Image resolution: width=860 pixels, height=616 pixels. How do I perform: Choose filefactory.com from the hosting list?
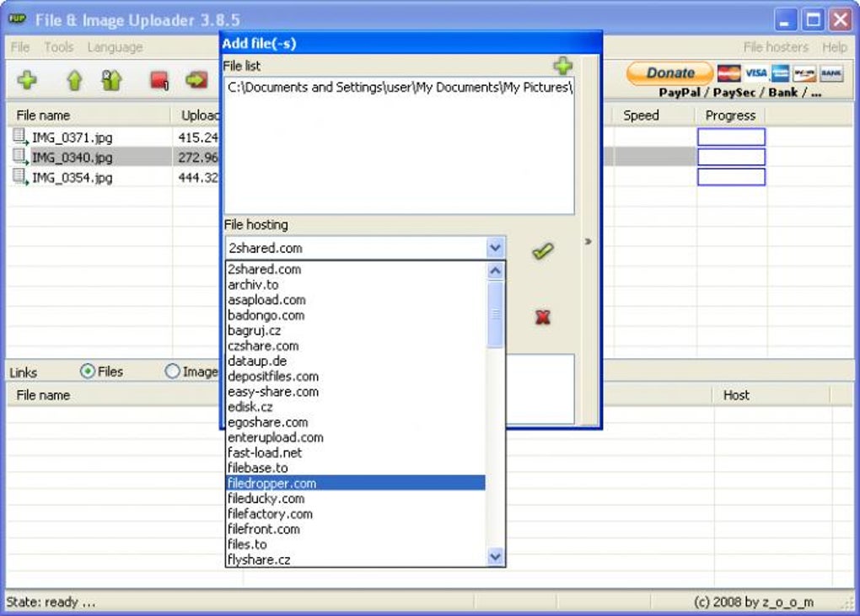click(356, 513)
